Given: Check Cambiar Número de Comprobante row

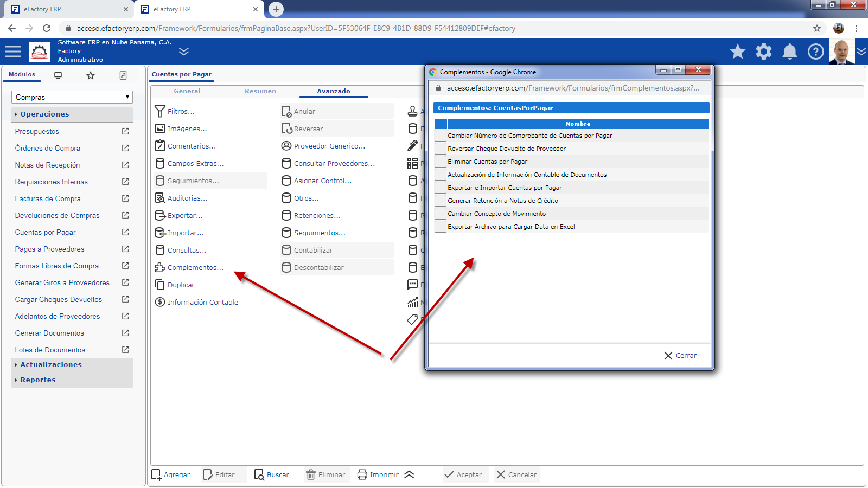Looking at the screenshot, I should click(x=441, y=136).
